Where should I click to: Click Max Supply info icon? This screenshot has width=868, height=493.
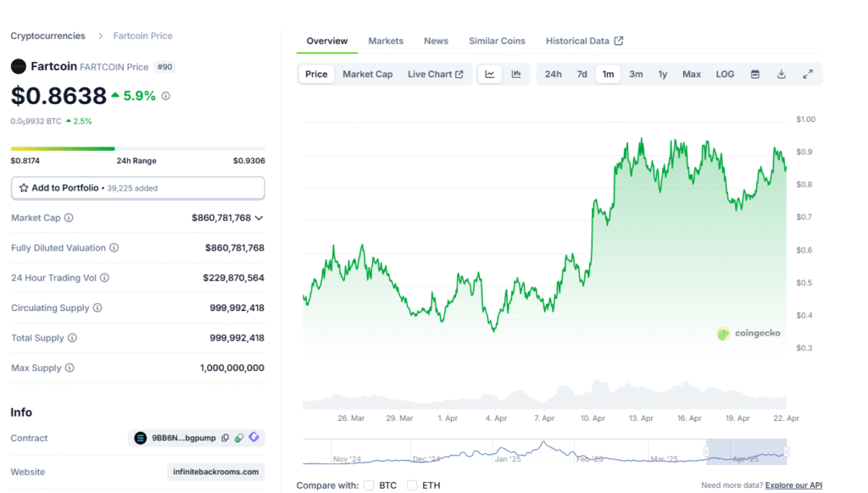(70, 368)
